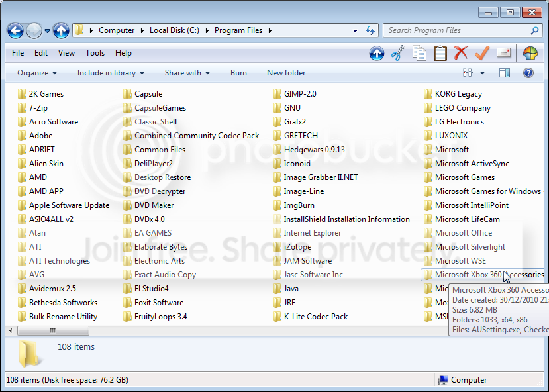Select the InstallShield Installation Information folder name
The height and width of the screenshot is (392, 549).
[x=346, y=219]
